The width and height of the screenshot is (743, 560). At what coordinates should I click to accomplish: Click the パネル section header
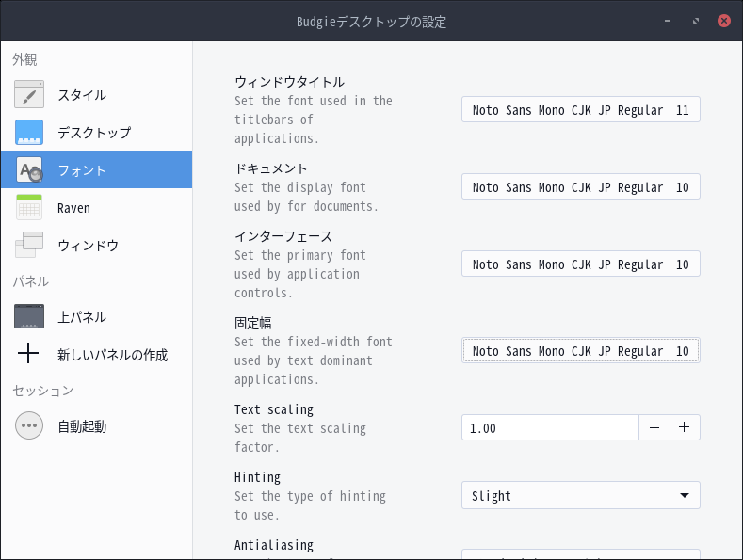[31, 281]
